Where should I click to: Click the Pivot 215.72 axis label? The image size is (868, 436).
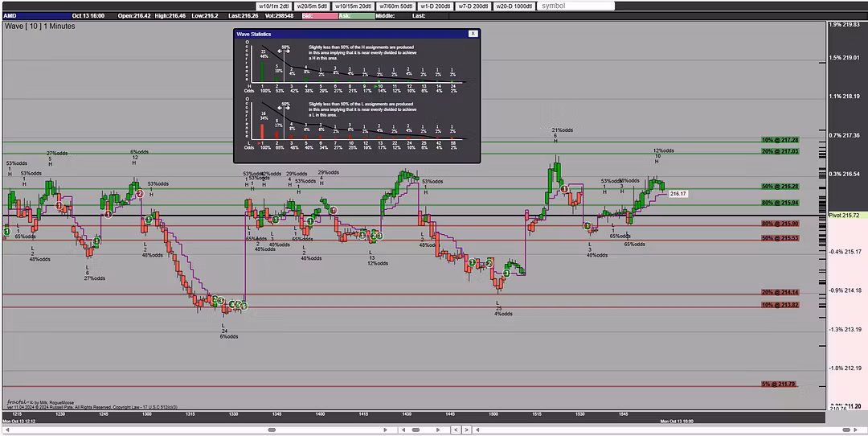[x=845, y=216]
